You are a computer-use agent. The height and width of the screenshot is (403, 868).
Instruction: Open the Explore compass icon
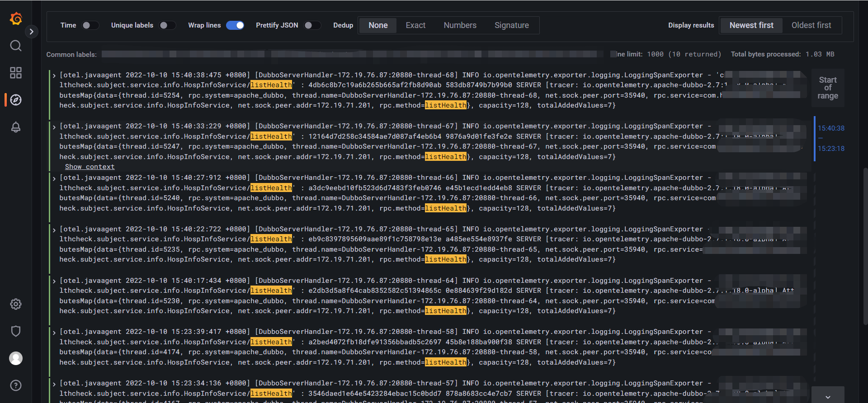pos(16,100)
